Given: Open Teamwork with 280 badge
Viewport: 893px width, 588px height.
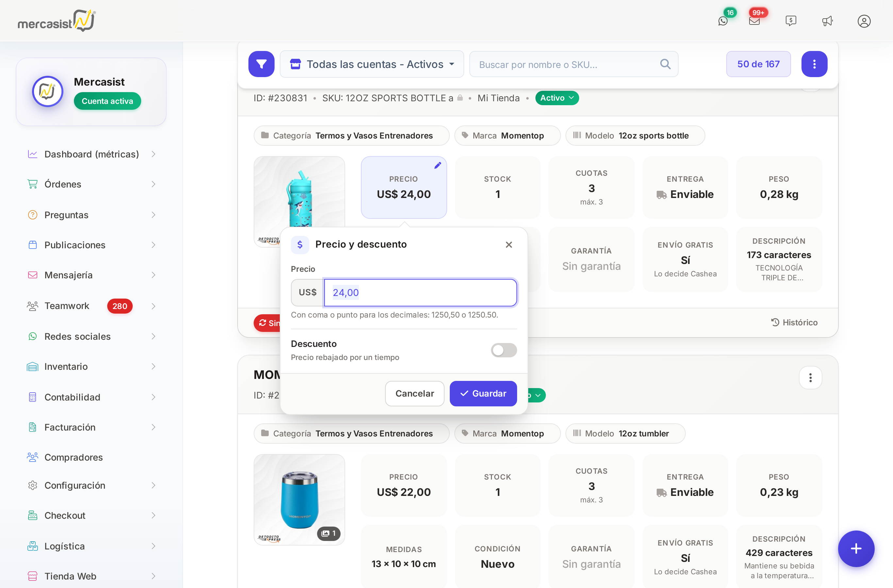Looking at the screenshot, I should tap(91, 306).
